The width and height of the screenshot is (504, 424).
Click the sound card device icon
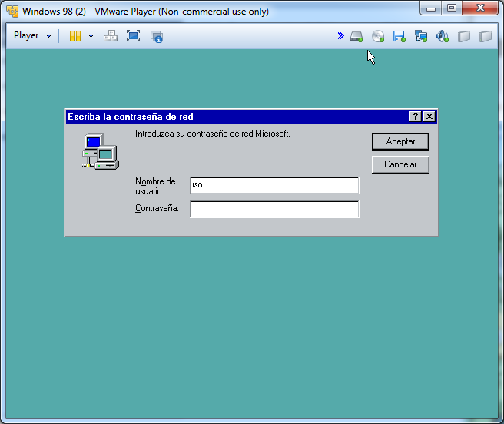[x=442, y=36]
